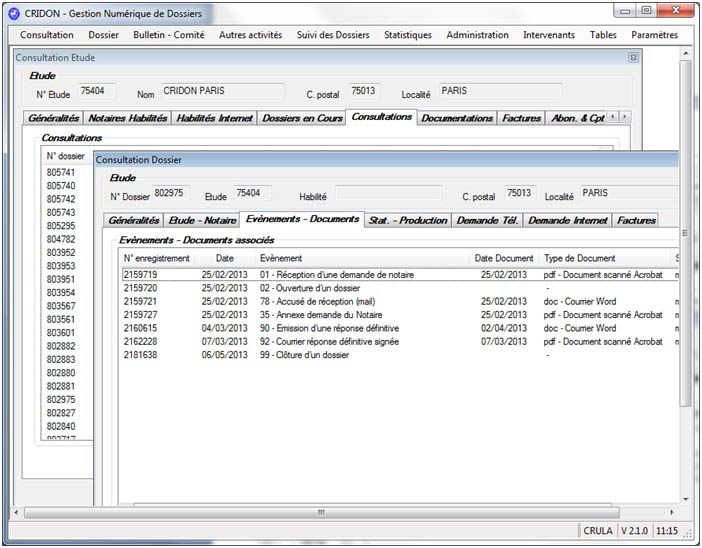This screenshot has width=702, height=548.
Task: Switch to the Stat. - Production tab
Action: 408,220
